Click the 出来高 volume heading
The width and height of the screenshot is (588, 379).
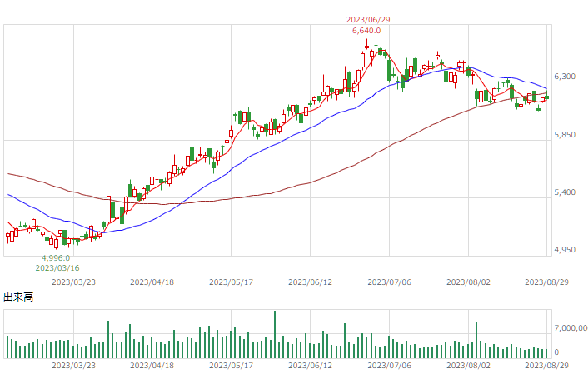pos(18,297)
